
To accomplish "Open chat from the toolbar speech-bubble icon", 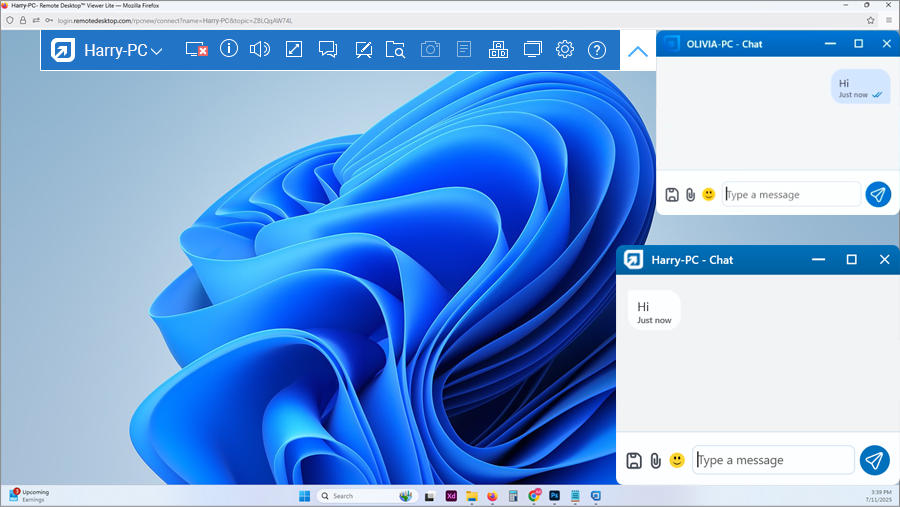I will tap(328, 49).
